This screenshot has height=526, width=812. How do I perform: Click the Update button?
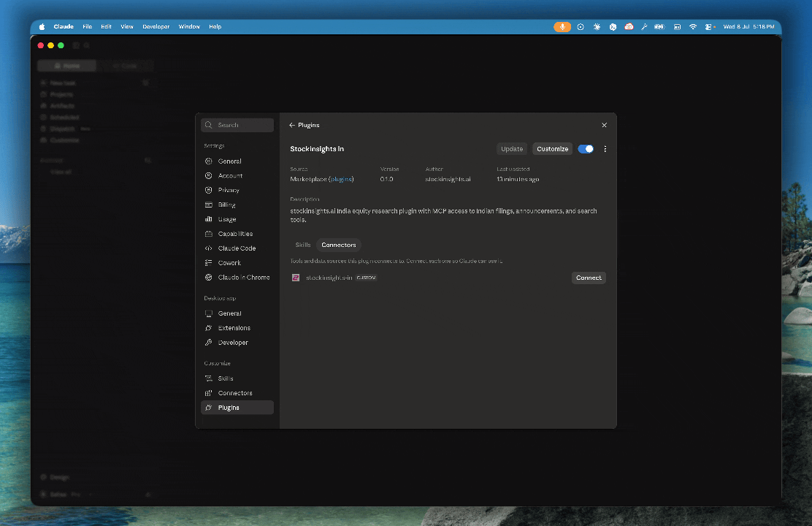[512, 149]
